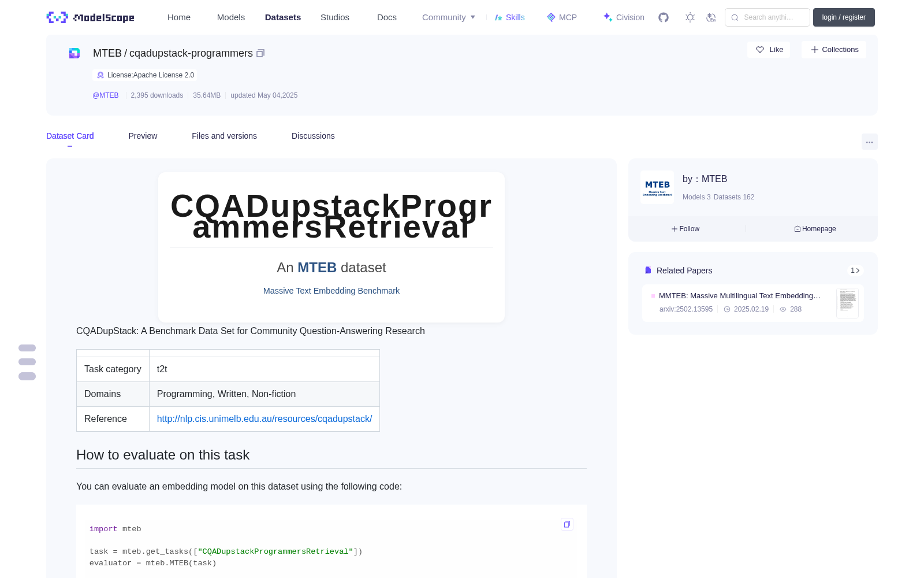Click the plus icon on Collections
The height and width of the screenshot is (578, 924).
point(815,50)
